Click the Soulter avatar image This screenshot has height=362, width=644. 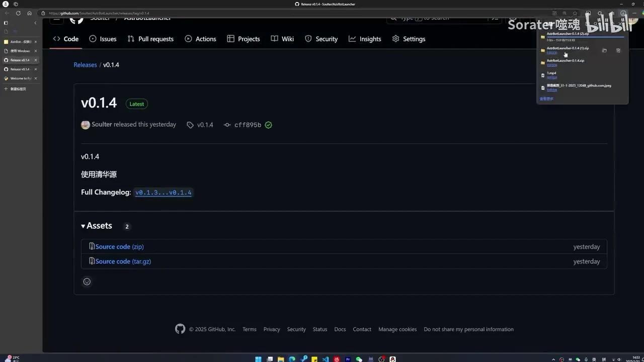[x=86, y=125]
